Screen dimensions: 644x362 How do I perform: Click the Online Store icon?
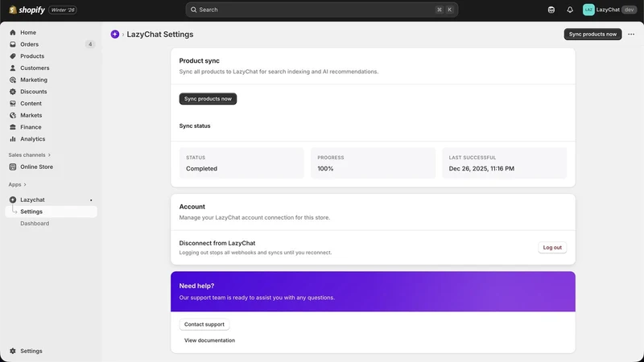point(13,167)
